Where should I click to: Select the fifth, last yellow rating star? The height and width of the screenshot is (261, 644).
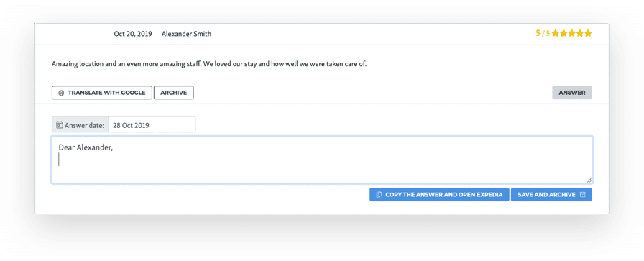588,33
